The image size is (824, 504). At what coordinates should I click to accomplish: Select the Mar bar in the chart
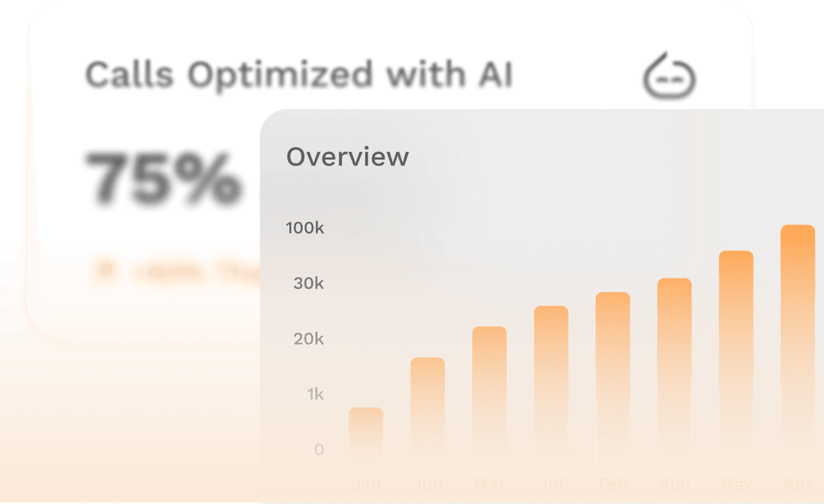pyautogui.click(x=489, y=396)
